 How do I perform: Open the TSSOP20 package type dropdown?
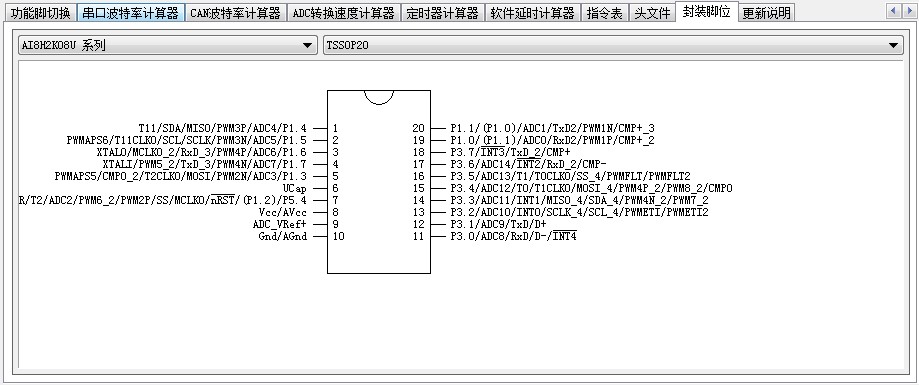click(613, 45)
